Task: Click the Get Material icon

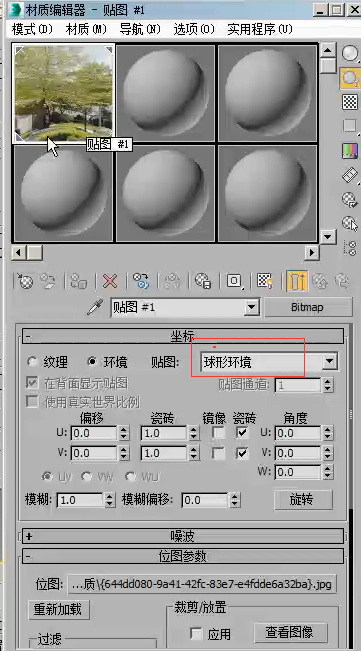Action: click(x=25, y=281)
